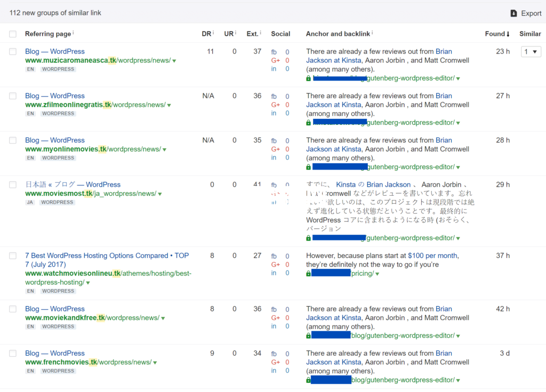Expand the muzicaromaneasca.tk URL dropdown arrow

[x=174, y=61]
